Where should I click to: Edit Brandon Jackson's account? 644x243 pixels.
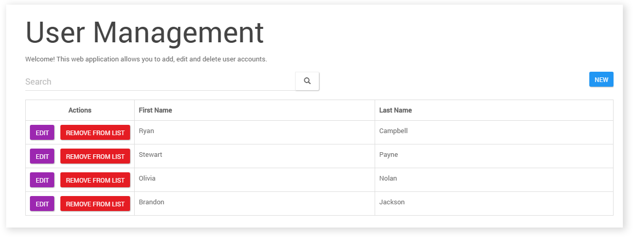42,204
